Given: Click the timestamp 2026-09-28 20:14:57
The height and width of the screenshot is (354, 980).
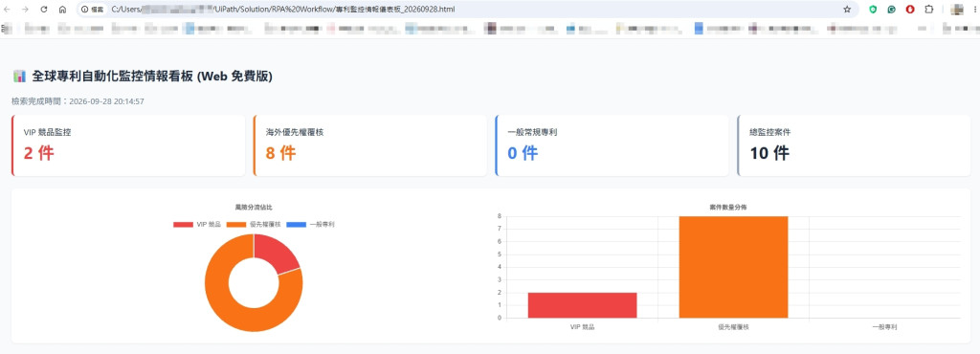Looking at the screenshot, I should pyautogui.click(x=106, y=101).
